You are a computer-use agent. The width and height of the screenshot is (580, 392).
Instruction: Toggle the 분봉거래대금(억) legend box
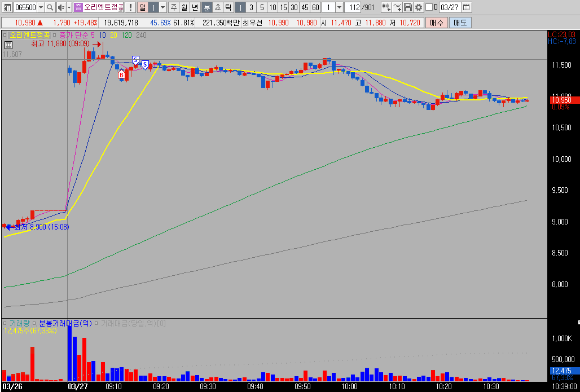tap(34, 323)
